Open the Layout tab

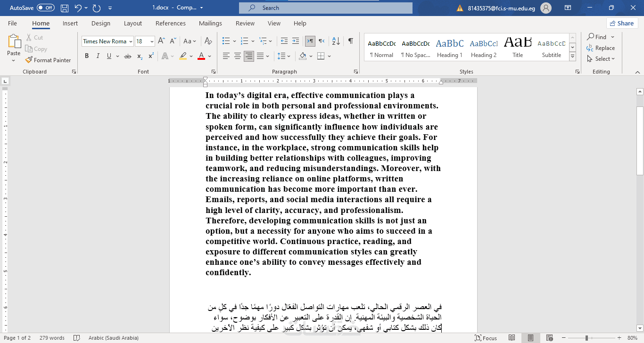tap(133, 23)
